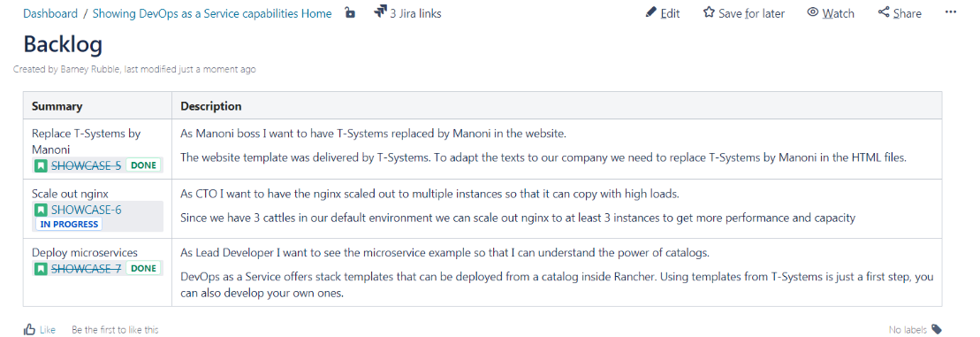Viewport: 980px width, 337px height.
Task: Open the Dashboard breadcrumb link
Action: coord(50,13)
